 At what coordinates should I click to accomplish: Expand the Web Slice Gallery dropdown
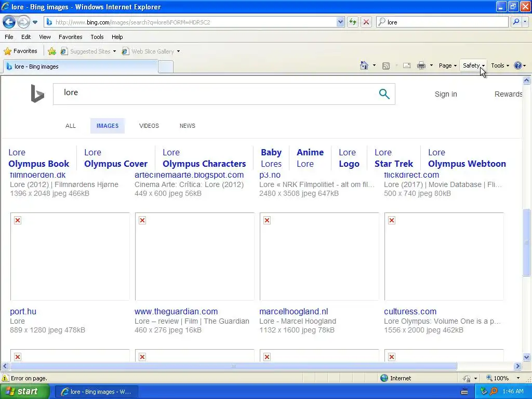pos(179,51)
